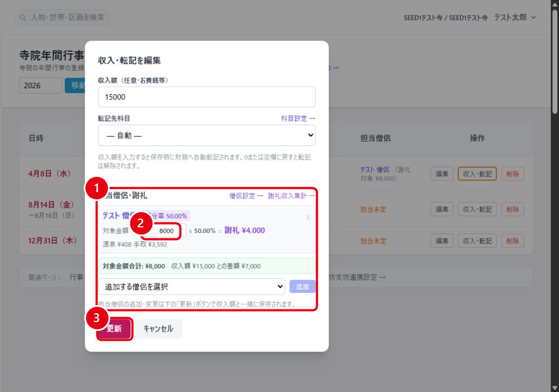Follow the 科目設定 link
The width and height of the screenshot is (559, 392).
pyautogui.click(x=298, y=118)
